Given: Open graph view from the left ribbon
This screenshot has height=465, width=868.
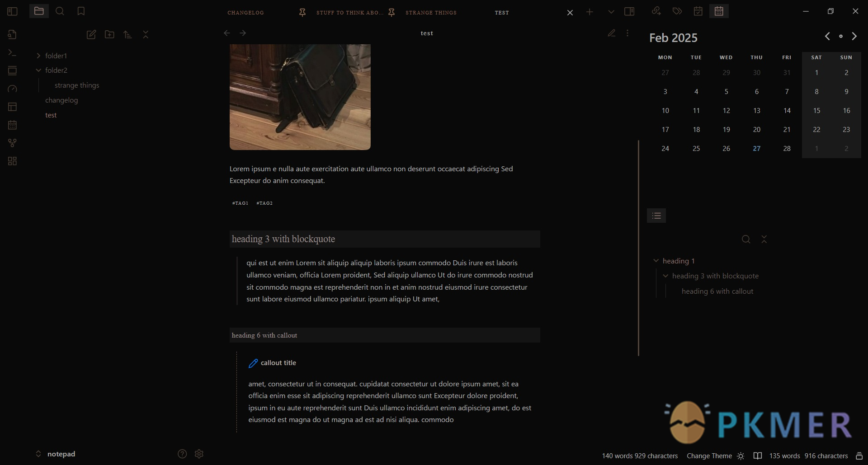Looking at the screenshot, I should (x=12, y=143).
